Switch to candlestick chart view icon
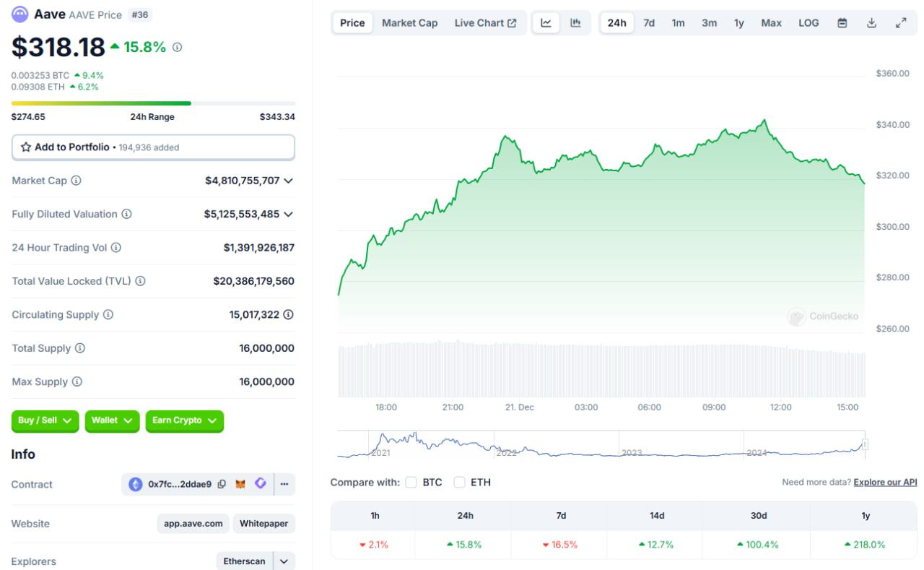 coord(575,23)
